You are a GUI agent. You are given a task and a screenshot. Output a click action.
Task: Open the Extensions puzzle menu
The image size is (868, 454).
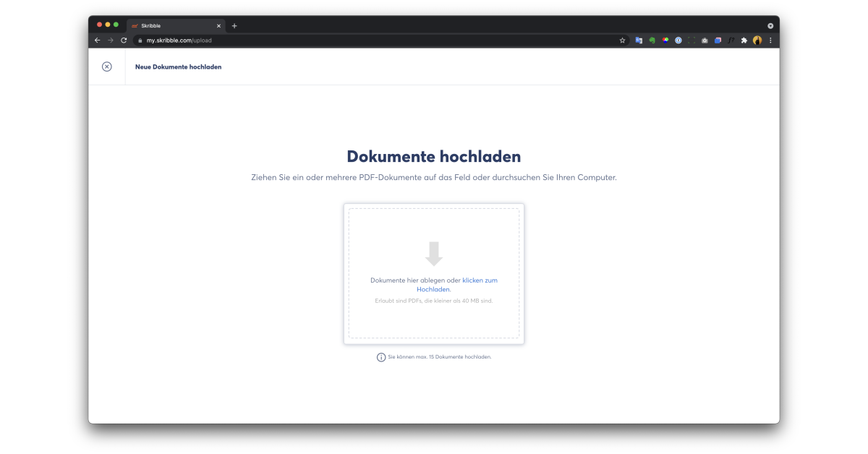[744, 40]
